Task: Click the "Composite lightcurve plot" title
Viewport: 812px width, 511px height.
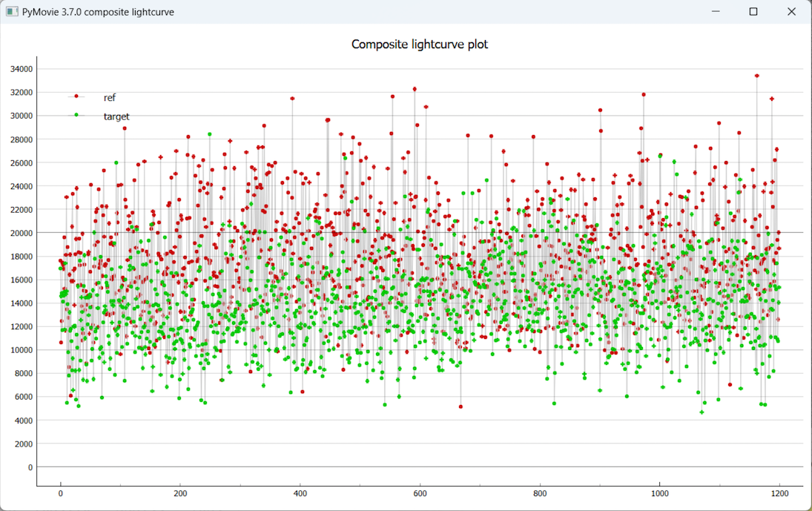Action: [419, 44]
